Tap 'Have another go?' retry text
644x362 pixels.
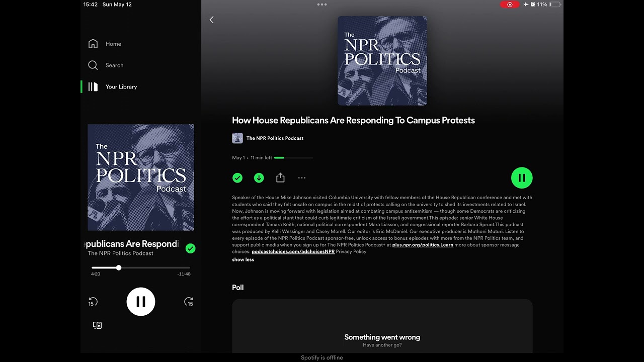click(x=382, y=345)
